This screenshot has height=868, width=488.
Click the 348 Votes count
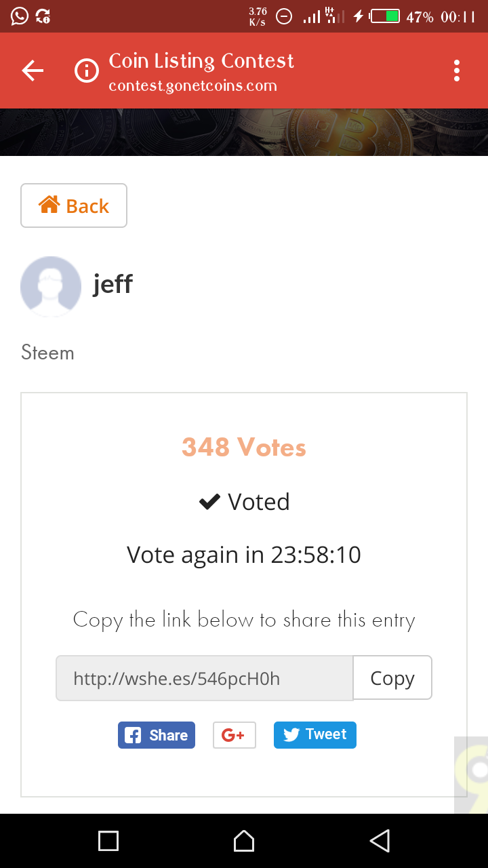pos(244,448)
